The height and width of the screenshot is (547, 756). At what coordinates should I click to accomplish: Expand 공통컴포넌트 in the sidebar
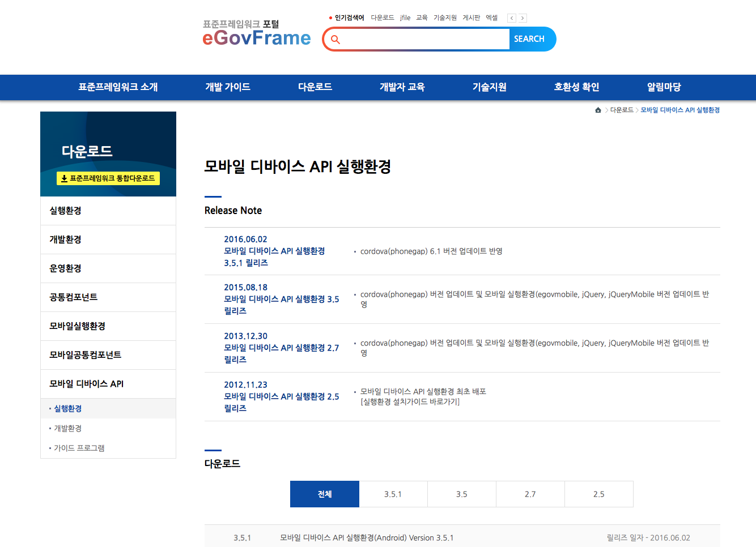pos(74,297)
